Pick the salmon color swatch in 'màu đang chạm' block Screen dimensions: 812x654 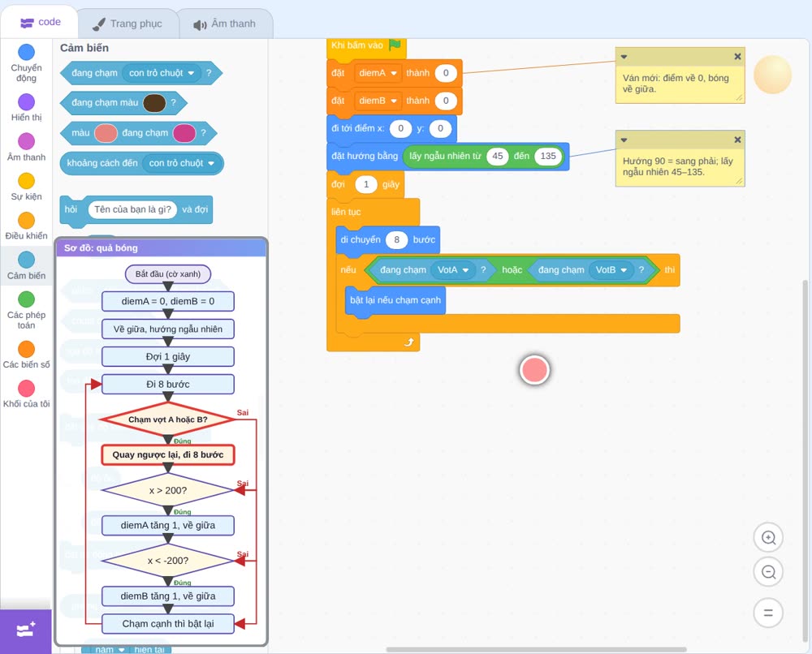tap(106, 133)
